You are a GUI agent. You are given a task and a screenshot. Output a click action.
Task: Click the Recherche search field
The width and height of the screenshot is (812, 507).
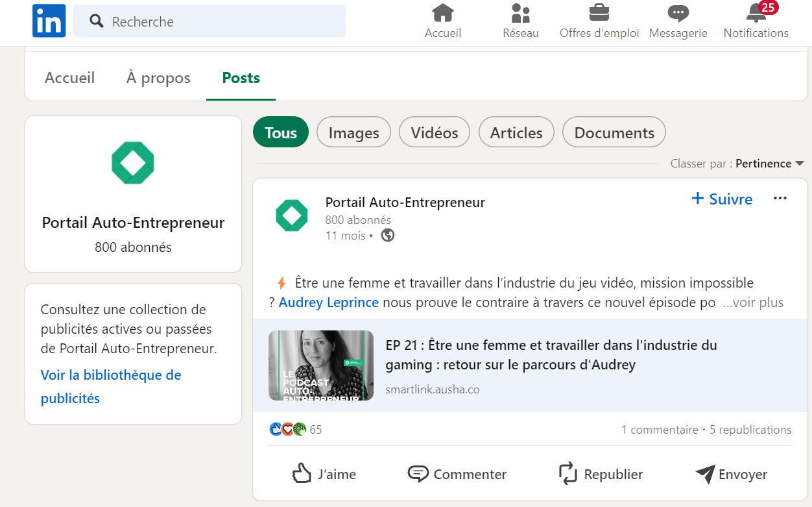[x=209, y=21]
